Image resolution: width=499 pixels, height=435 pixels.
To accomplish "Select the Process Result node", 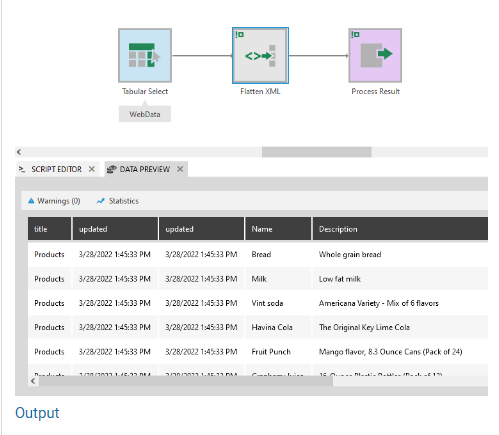I will click(375, 55).
